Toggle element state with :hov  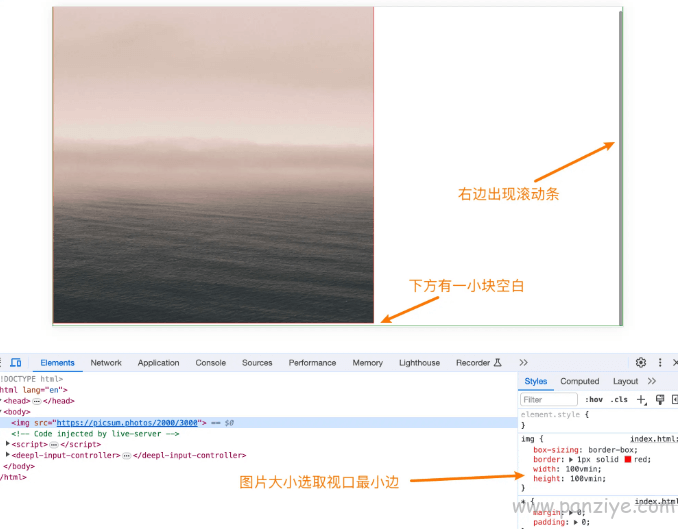[594, 399]
